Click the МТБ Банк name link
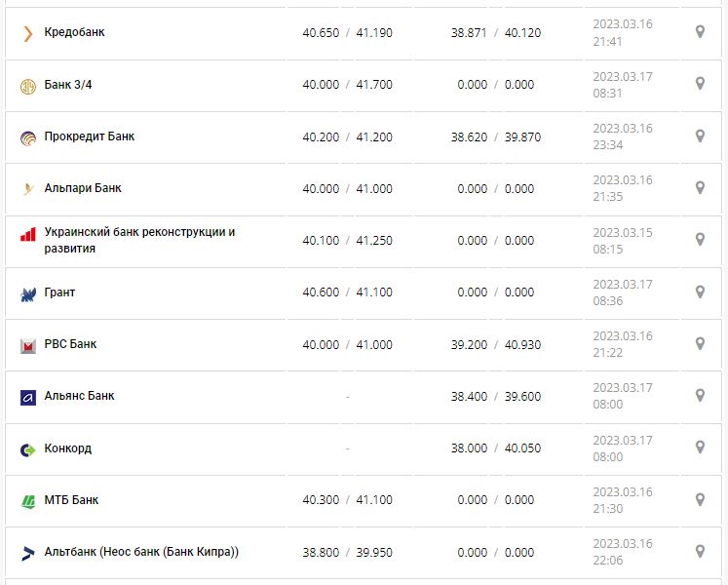Image resolution: width=728 pixels, height=585 pixels. click(x=71, y=500)
